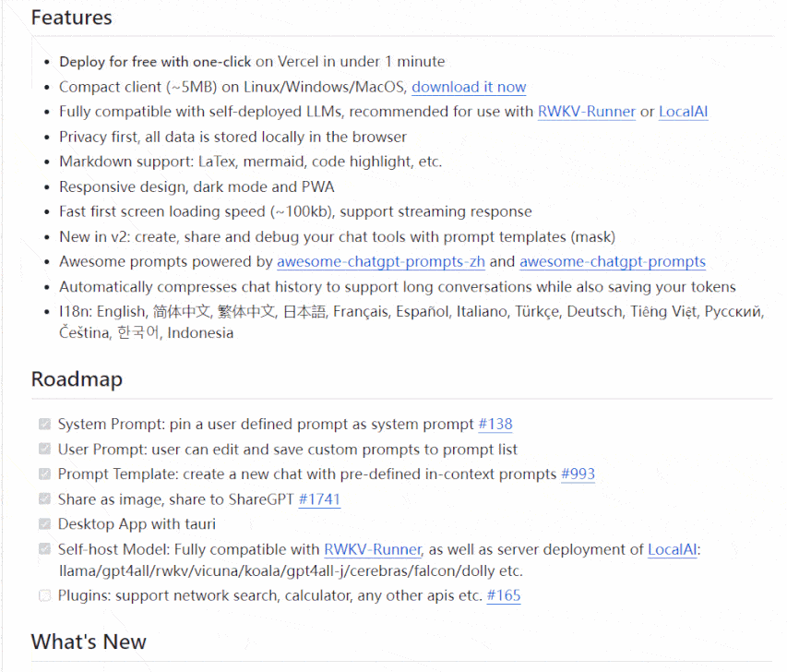This screenshot has width=787, height=672.
Task: Open issue #165 link
Action: pos(504,595)
